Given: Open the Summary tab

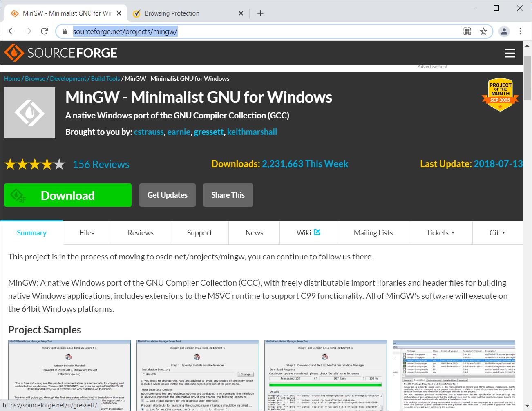Looking at the screenshot, I should coord(31,233).
